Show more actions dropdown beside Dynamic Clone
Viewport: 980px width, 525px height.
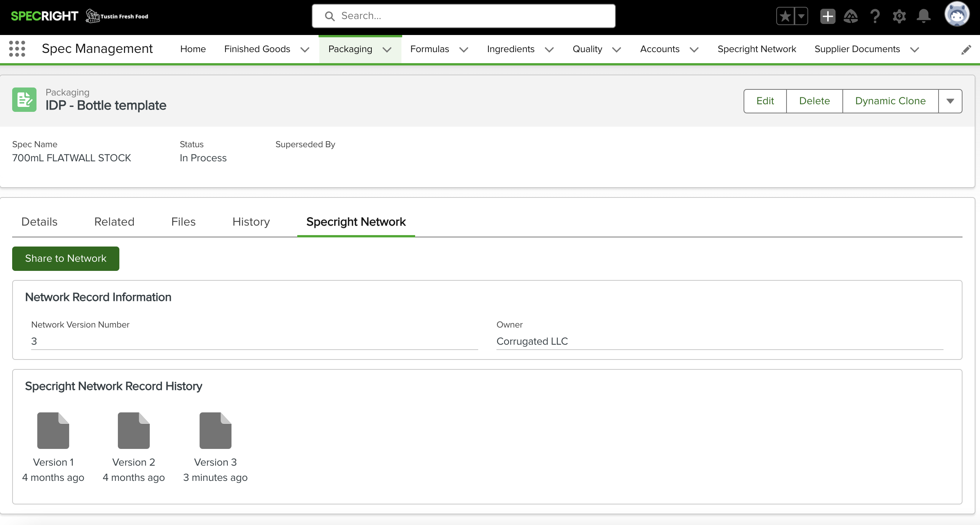click(950, 101)
